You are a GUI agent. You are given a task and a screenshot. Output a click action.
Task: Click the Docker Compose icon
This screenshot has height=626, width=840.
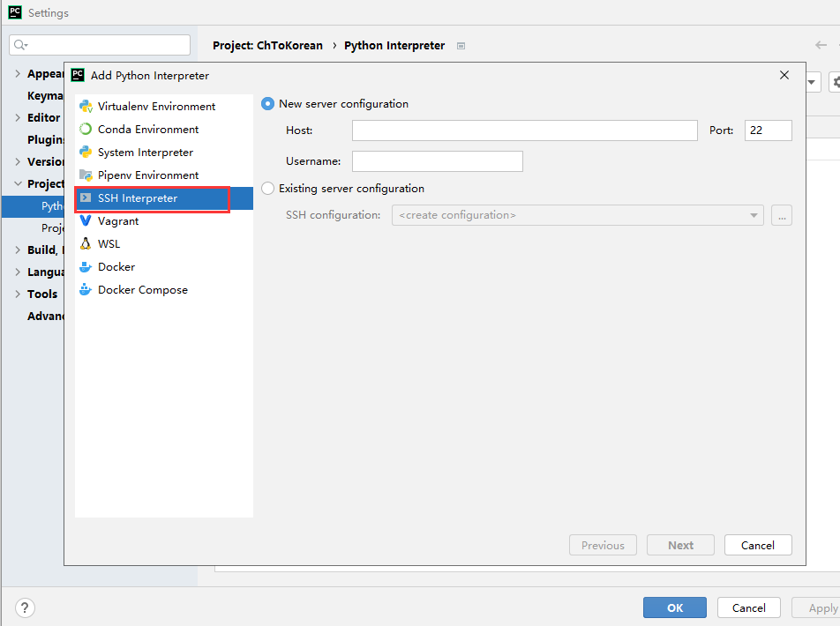pos(86,290)
